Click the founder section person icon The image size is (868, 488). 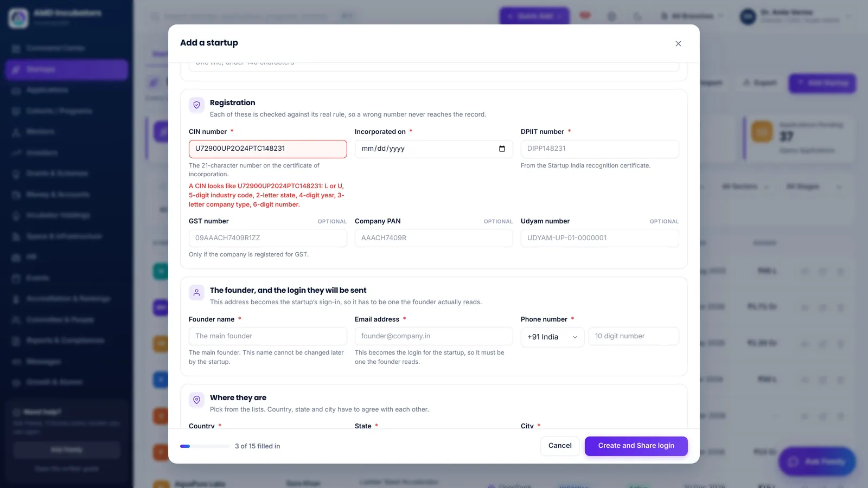click(x=196, y=293)
